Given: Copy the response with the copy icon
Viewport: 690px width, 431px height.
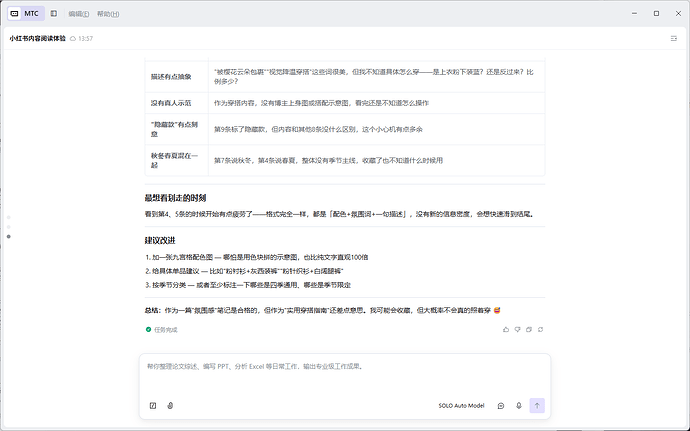Looking at the screenshot, I should [529, 329].
